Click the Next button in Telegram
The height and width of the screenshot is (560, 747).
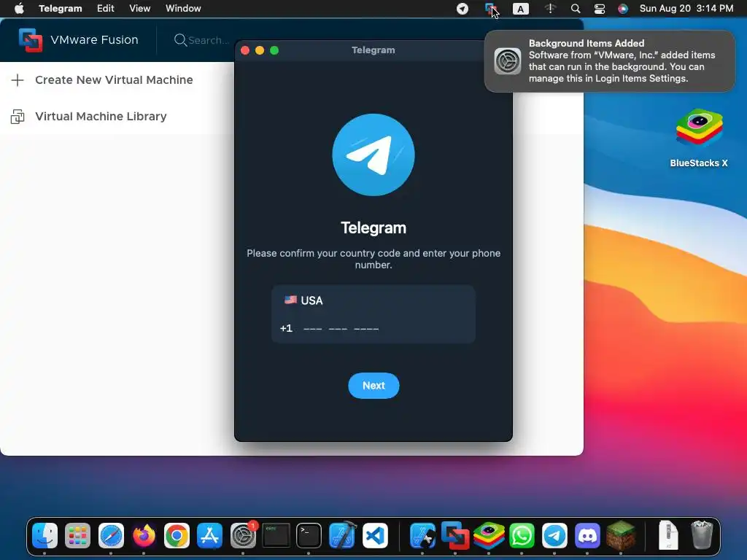pyautogui.click(x=373, y=386)
